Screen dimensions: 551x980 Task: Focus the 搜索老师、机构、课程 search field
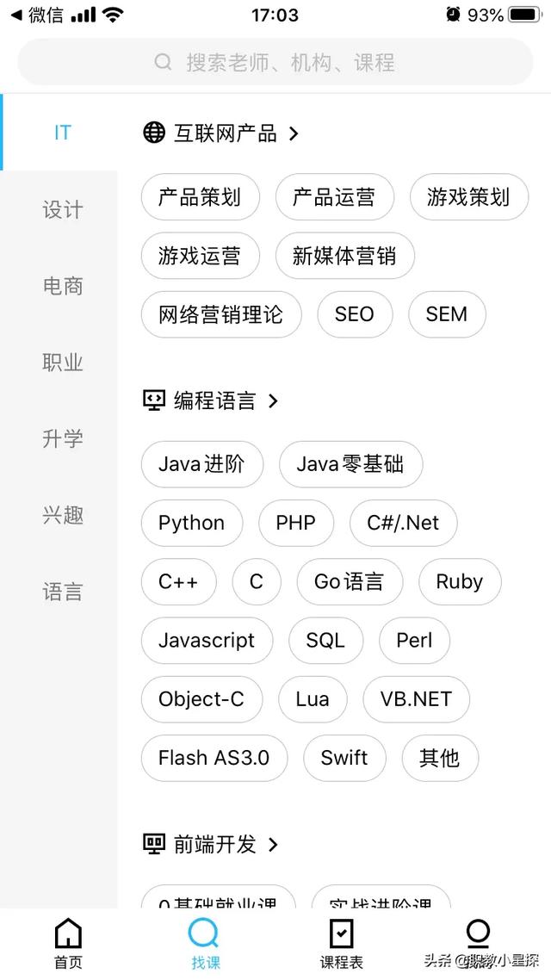275,62
